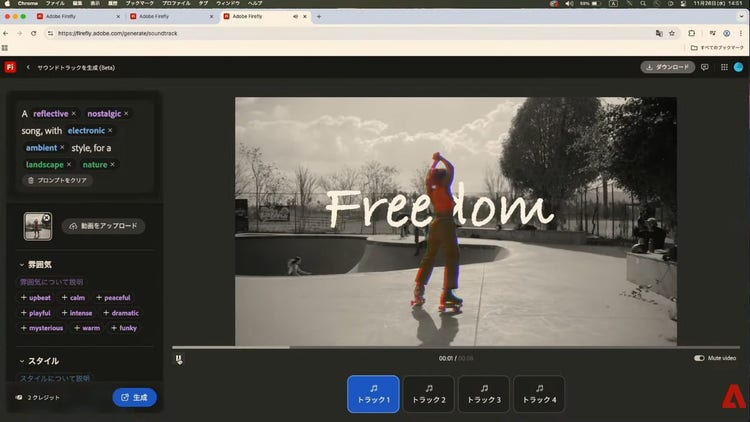Toggle the Mute video switch

[x=700, y=358]
